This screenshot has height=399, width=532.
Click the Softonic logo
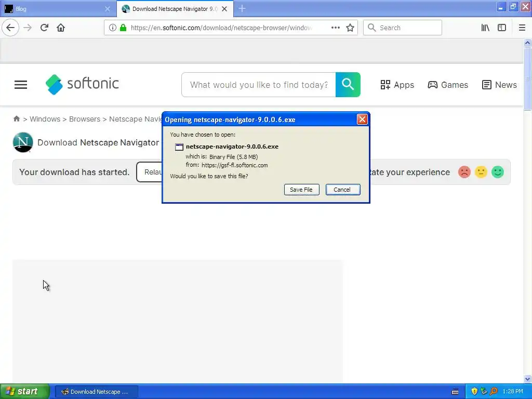82,84
